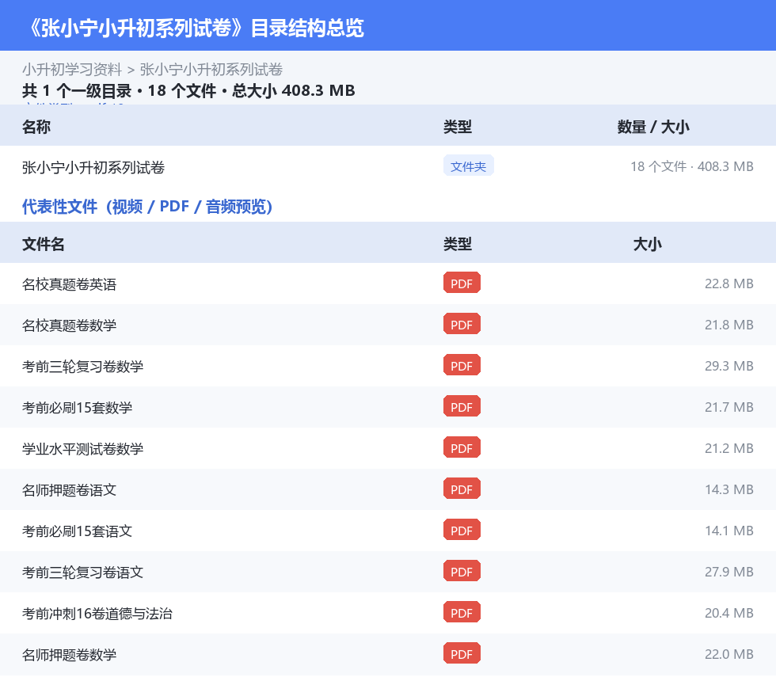
Task: Click PDF badge for 考前必刷15套数学
Action: coord(462,406)
